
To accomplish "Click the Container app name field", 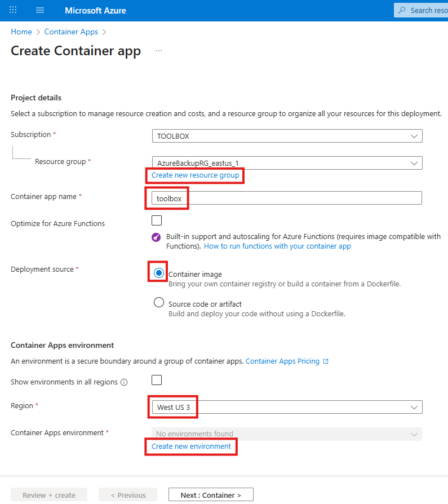I will [287, 198].
